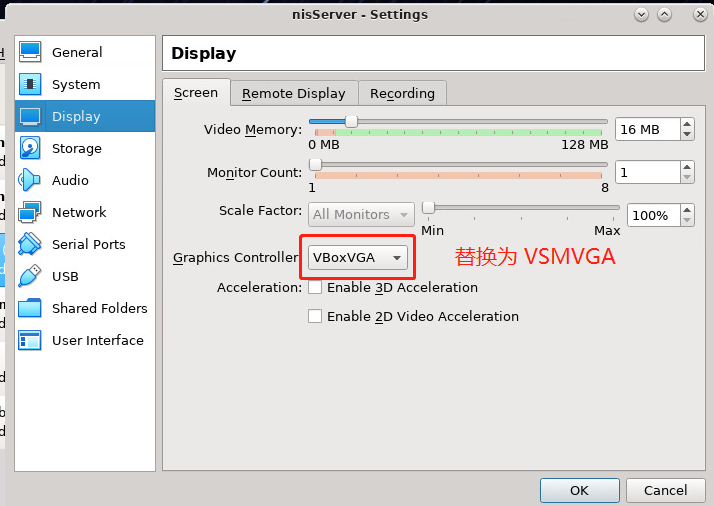Click the User Interface window icon
Viewport: 714px width, 506px height.
pyautogui.click(x=30, y=340)
